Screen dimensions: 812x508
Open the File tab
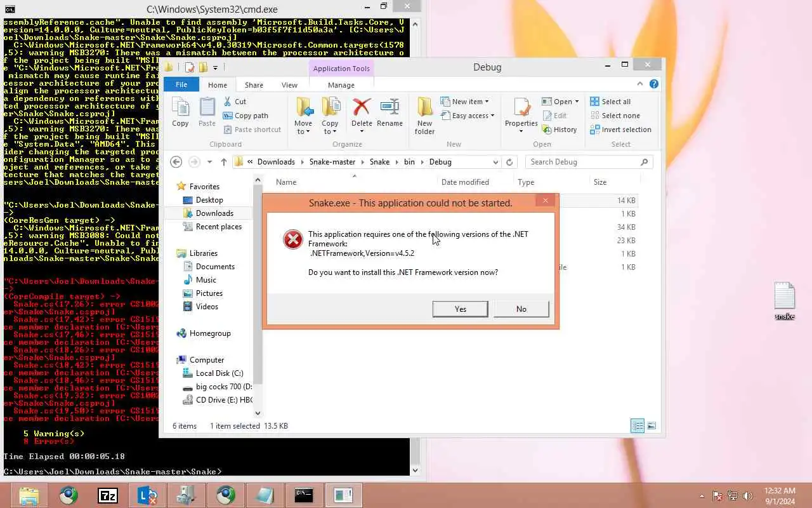(x=181, y=84)
